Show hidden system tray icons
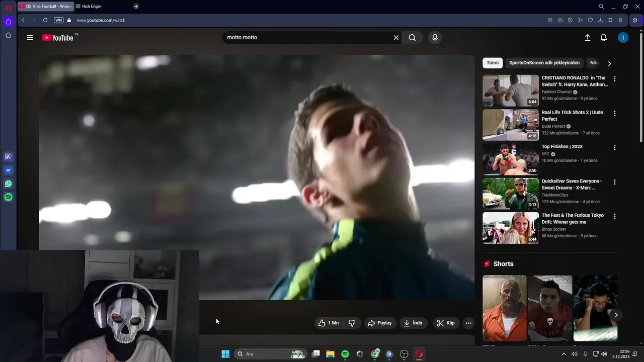 point(563,354)
